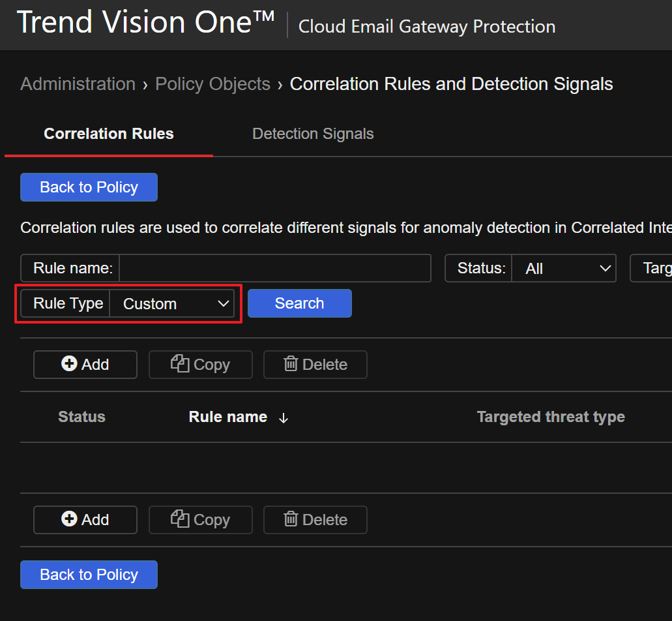Image resolution: width=672 pixels, height=621 pixels.
Task: Go to Administration in the breadcrumb
Action: click(x=78, y=84)
